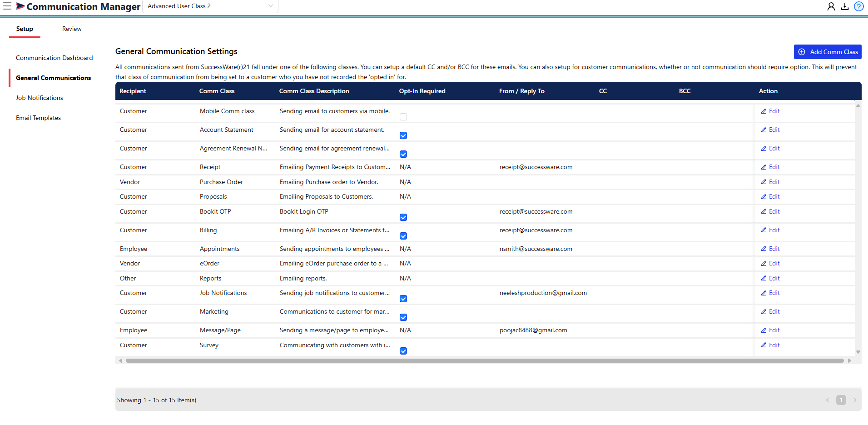Open Communication Dashboard in sidebar
The height and width of the screenshot is (425, 868).
tap(55, 58)
